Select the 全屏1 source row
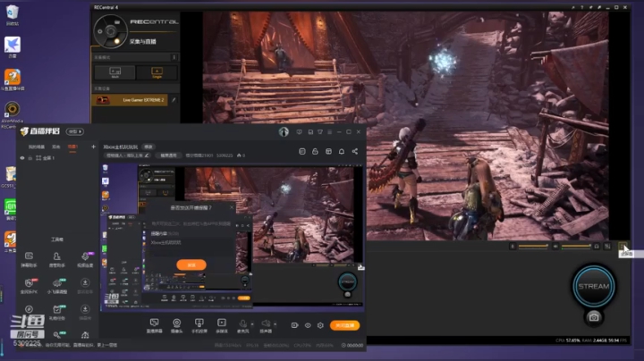The width and height of the screenshot is (644, 361). click(57, 158)
